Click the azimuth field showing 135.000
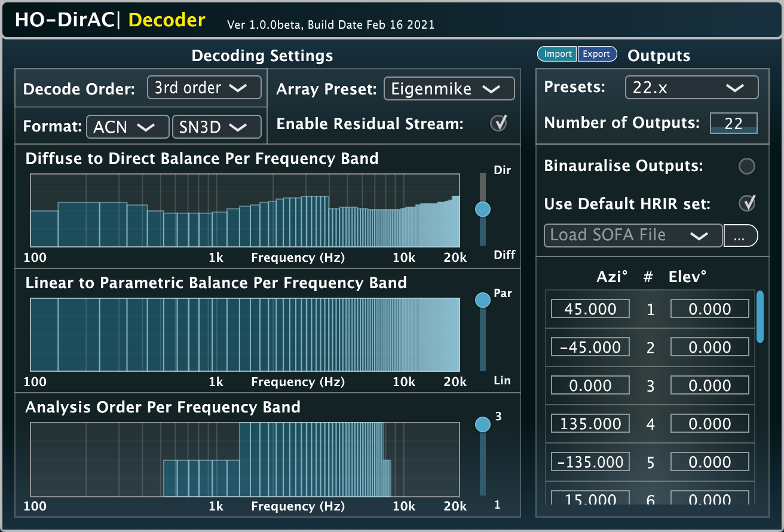The height and width of the screenshot is (532, 784). (590, 424)
